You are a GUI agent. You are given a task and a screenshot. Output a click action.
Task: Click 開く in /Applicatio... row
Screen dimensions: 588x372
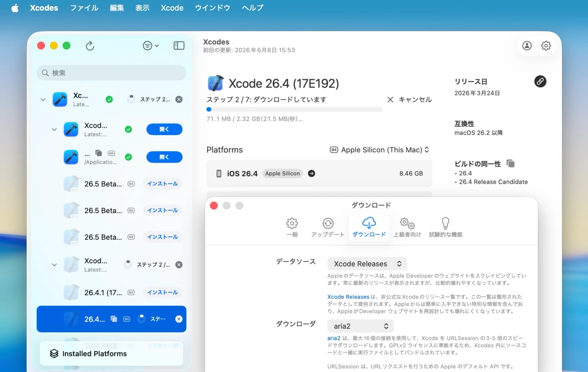(164, 157)
